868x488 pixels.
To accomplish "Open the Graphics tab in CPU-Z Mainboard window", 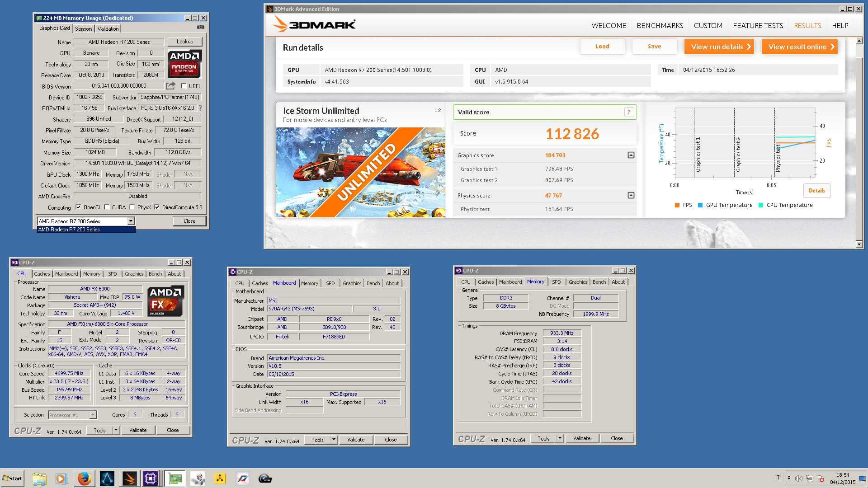I will [352, 283].
